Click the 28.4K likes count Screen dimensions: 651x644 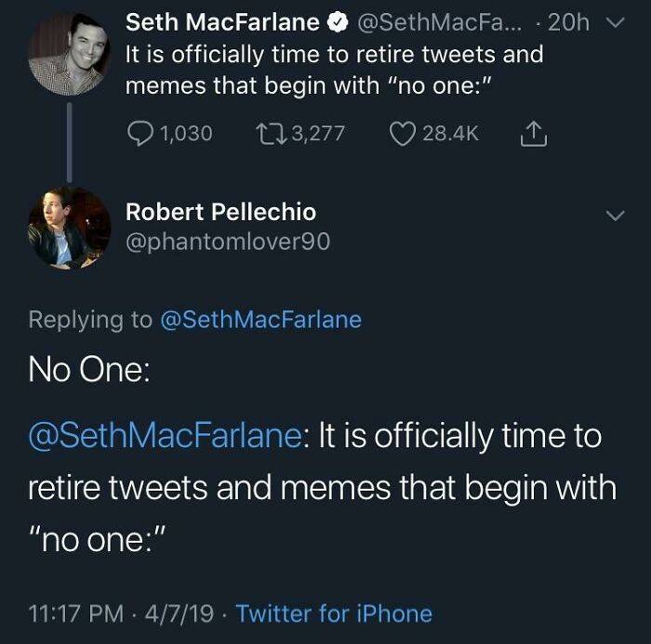pos(451,133)
